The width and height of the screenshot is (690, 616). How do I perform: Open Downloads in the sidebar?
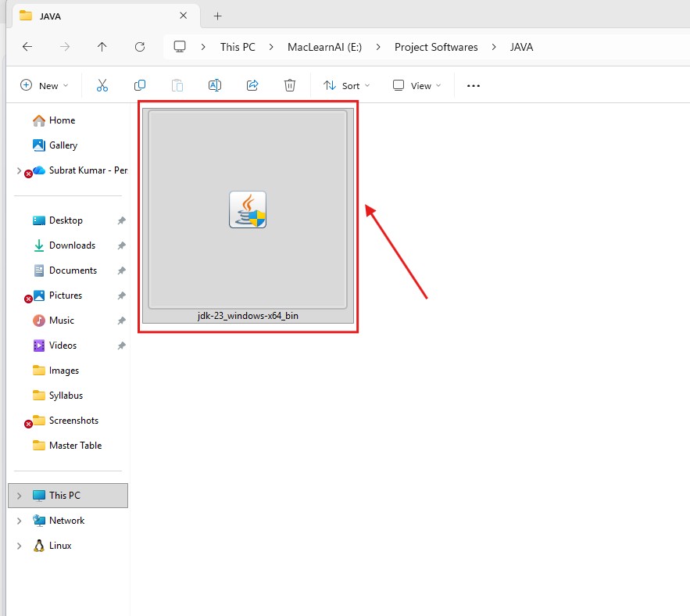tap(72, 245)
